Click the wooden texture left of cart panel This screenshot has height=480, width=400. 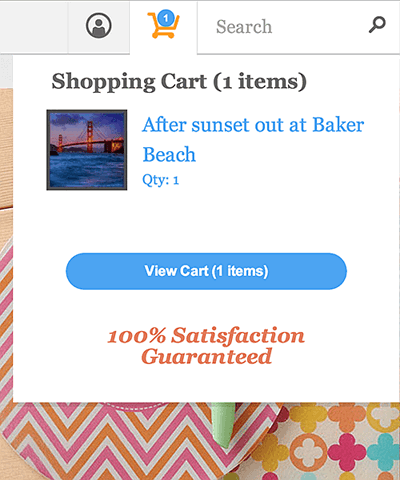[x=6, y=150]
